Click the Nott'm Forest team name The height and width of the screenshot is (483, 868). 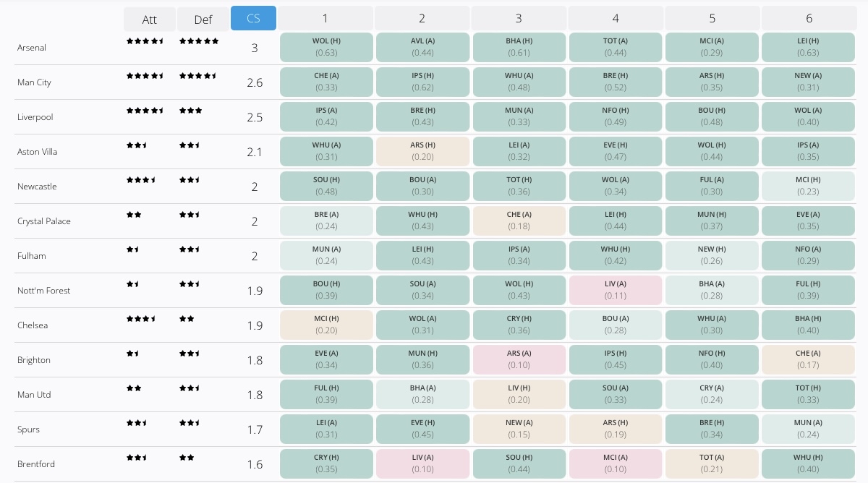[44, 291]
